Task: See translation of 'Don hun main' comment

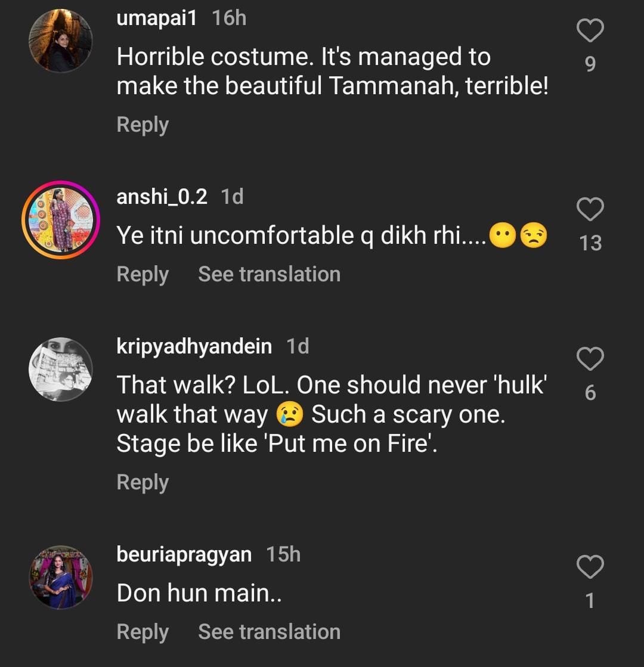Action: tap(269, 632)
